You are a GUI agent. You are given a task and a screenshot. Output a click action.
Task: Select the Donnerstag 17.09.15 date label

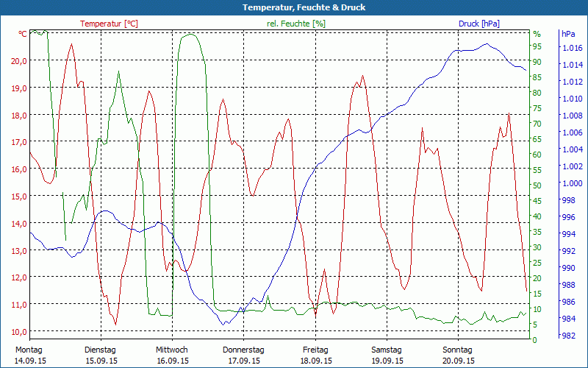point(243,355)
